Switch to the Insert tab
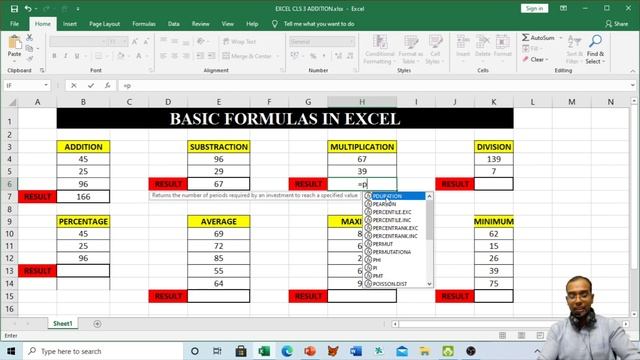This screenshot has width=640, height=360. click(x=70, y=24)
